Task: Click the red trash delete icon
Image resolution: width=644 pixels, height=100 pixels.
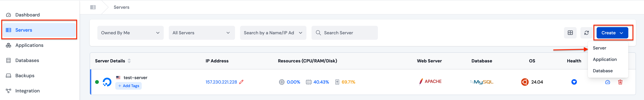Action: coord(620,82)
